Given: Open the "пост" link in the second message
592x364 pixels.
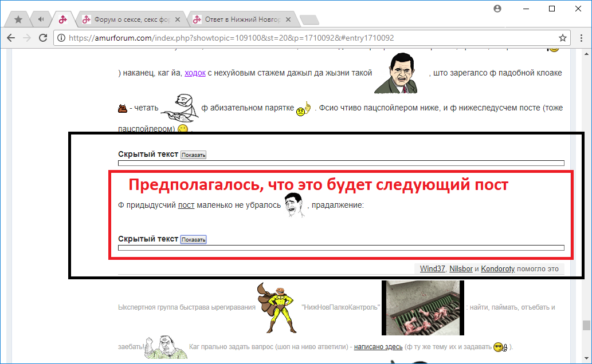Looking at the screenshot, I should click(x=186, y=205).
